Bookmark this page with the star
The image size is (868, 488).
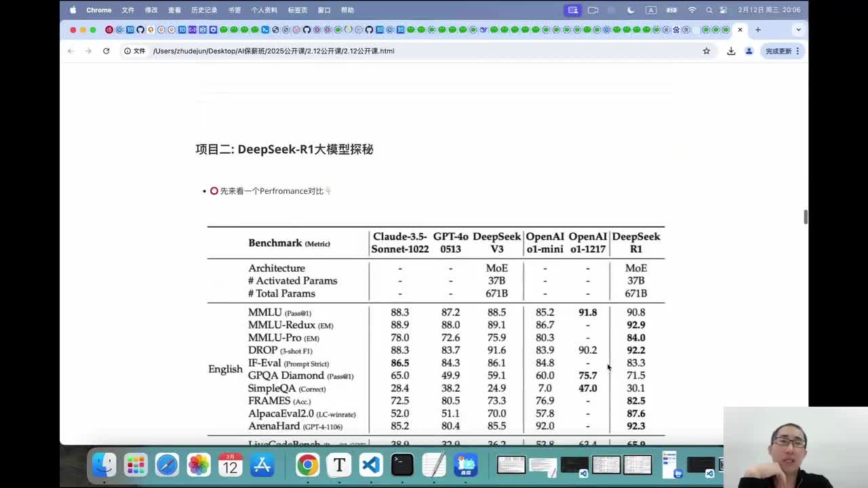click(x=706, y=51)
